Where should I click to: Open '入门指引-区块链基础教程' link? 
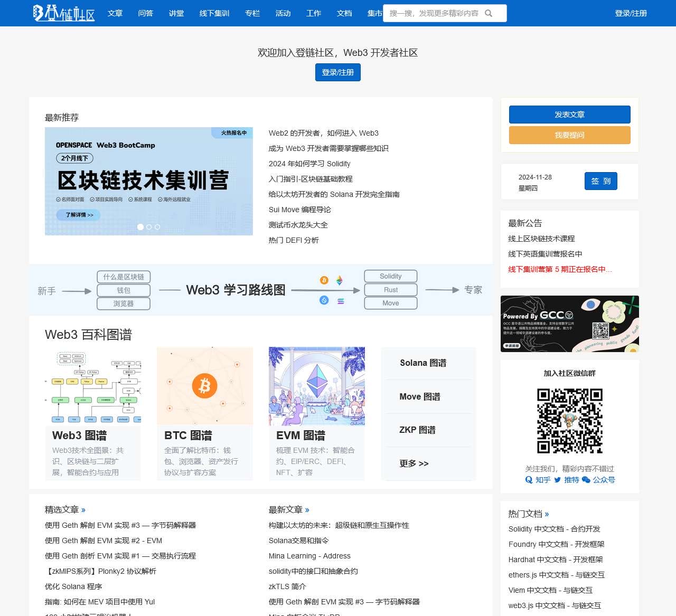pos(311,179)
